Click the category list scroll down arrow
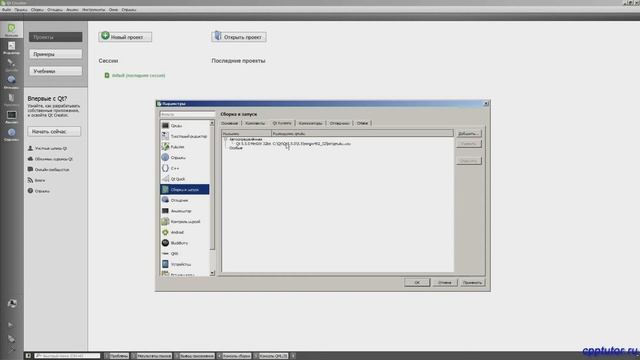The height and width of the screenshot is (360, 640). click(212, 273)
